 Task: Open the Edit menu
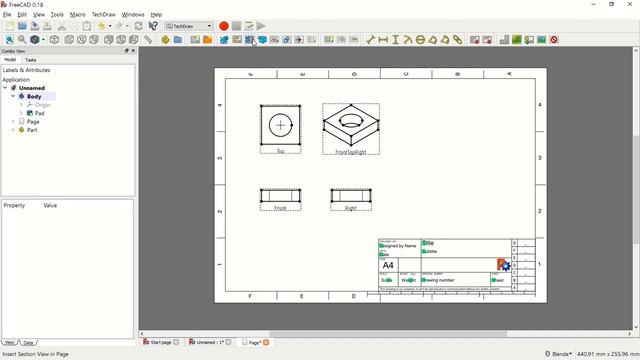[22, 15]
